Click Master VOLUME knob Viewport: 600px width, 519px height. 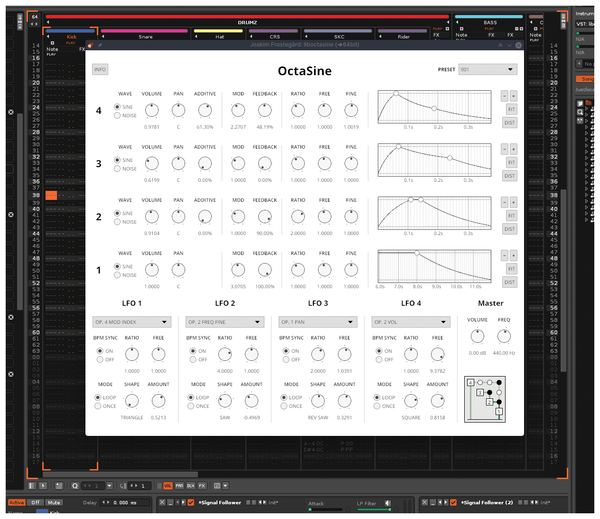[477, 336]
